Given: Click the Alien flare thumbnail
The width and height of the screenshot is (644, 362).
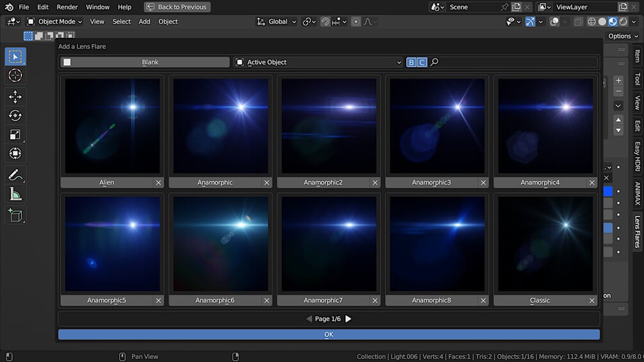Looking at the screenshot, I should [x=112, y=126].
